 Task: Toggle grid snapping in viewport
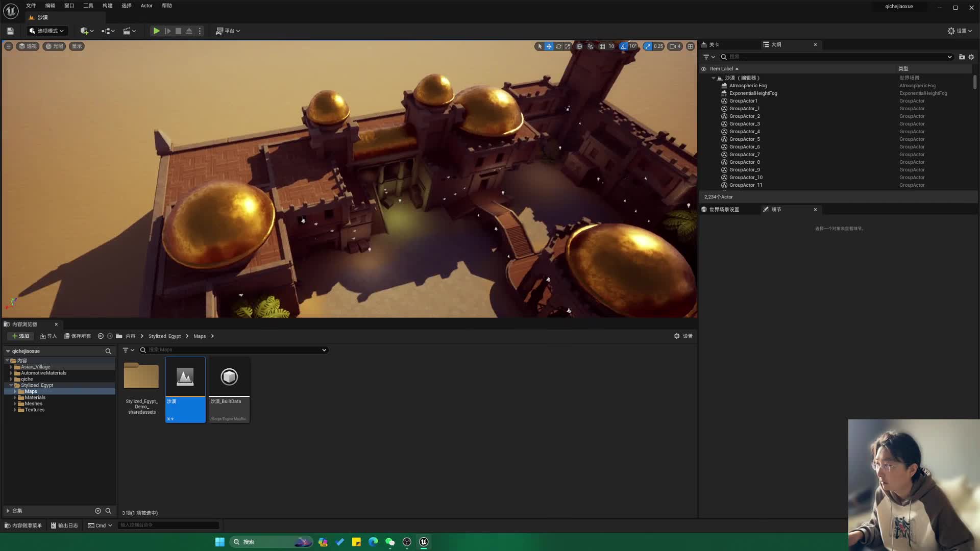pos(602,46)
